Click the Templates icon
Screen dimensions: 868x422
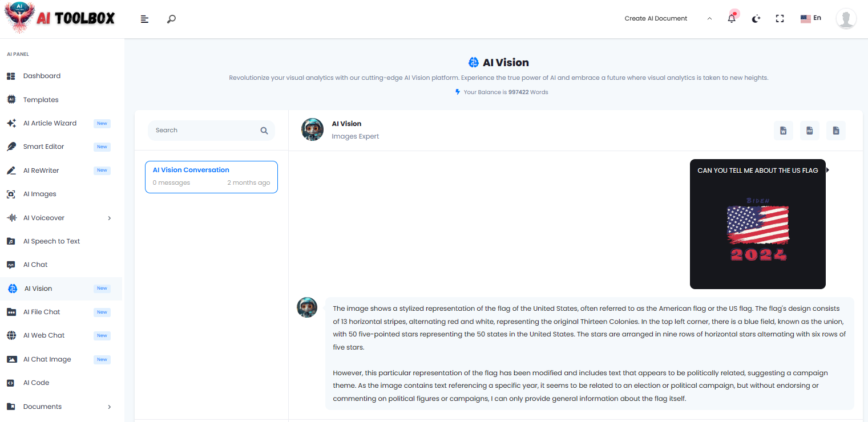11,100
